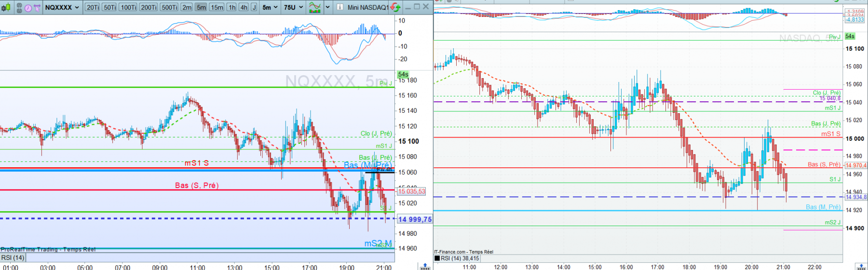Open the instrument info icon
868x270 pixels.
[x=339, y=7]
